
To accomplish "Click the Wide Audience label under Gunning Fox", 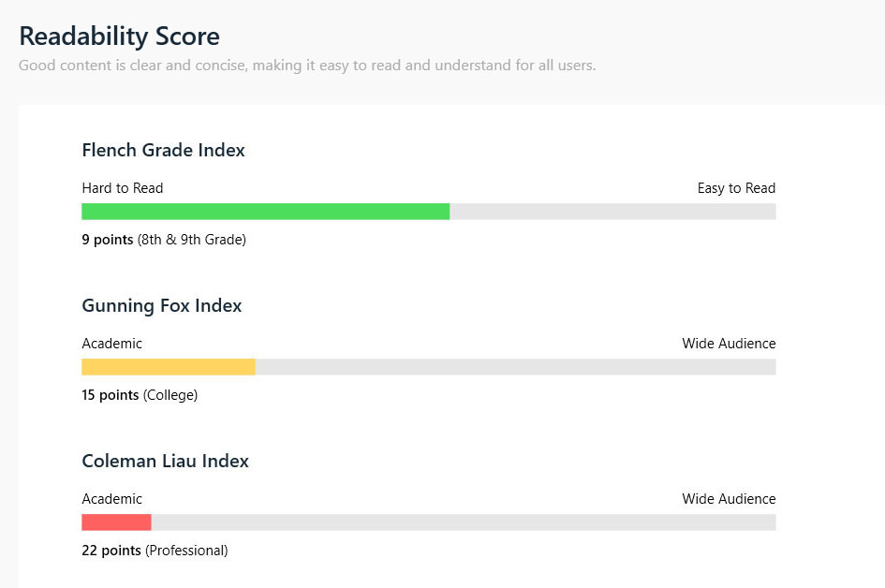I will [729, 344].
